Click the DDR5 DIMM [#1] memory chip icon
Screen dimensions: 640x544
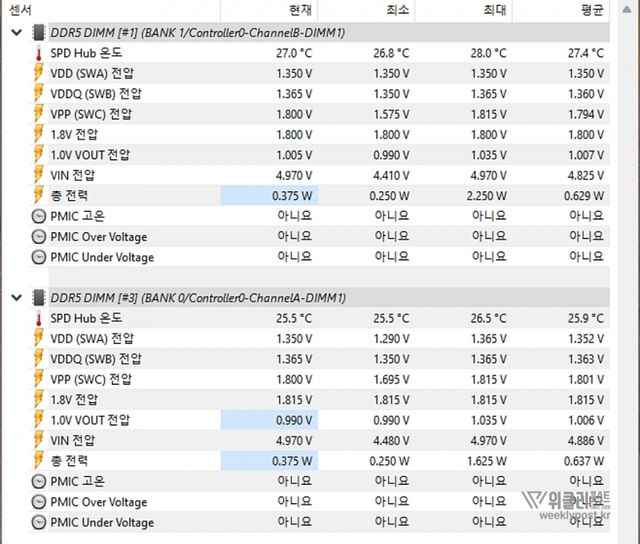click(x=38, y=33)
